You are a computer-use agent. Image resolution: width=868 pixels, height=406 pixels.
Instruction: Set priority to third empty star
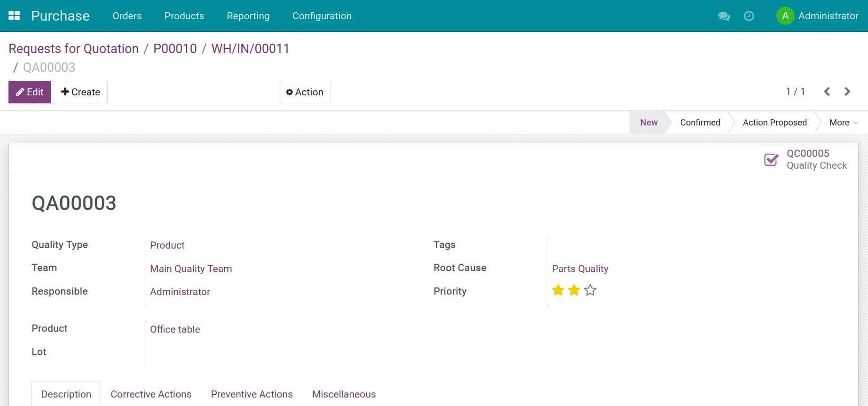[x=590, y=290]
